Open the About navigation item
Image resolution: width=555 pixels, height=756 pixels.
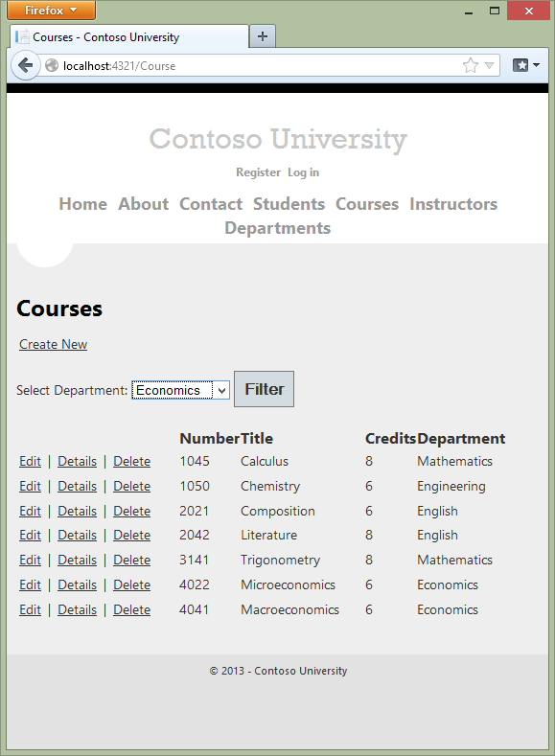[143, 204]
